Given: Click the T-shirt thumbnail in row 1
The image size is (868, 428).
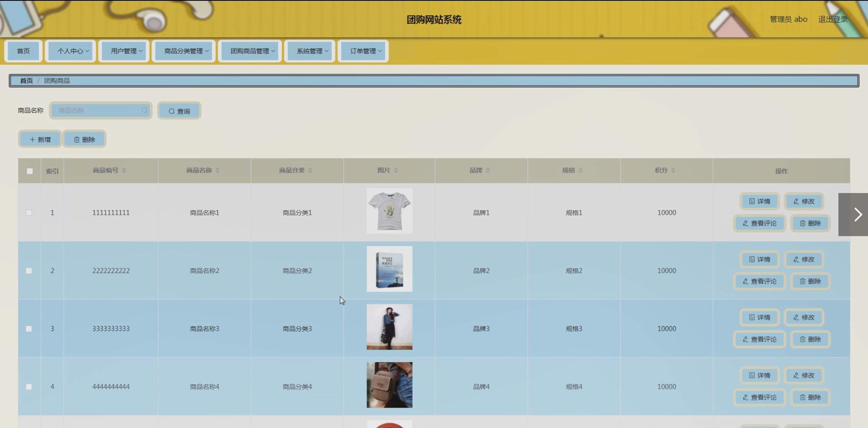Looking at the screenshot, I should (389, 211).
